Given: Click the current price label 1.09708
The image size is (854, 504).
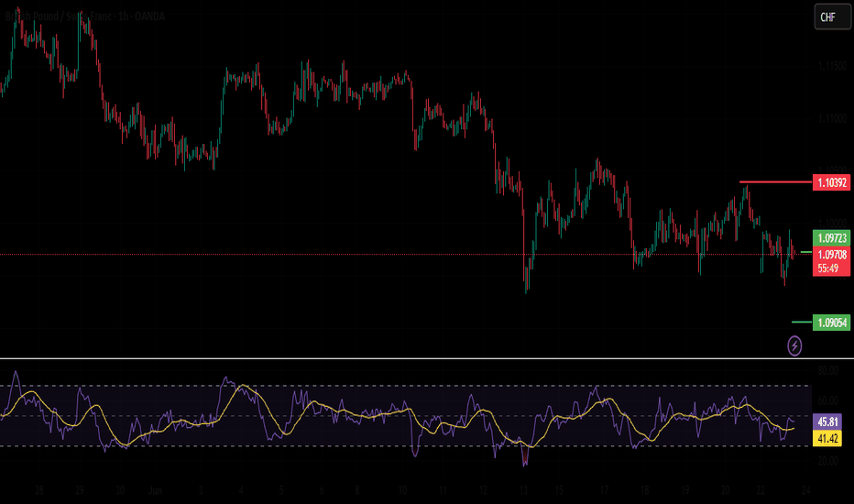Looking at the screenshot, I should click(831, 255).
